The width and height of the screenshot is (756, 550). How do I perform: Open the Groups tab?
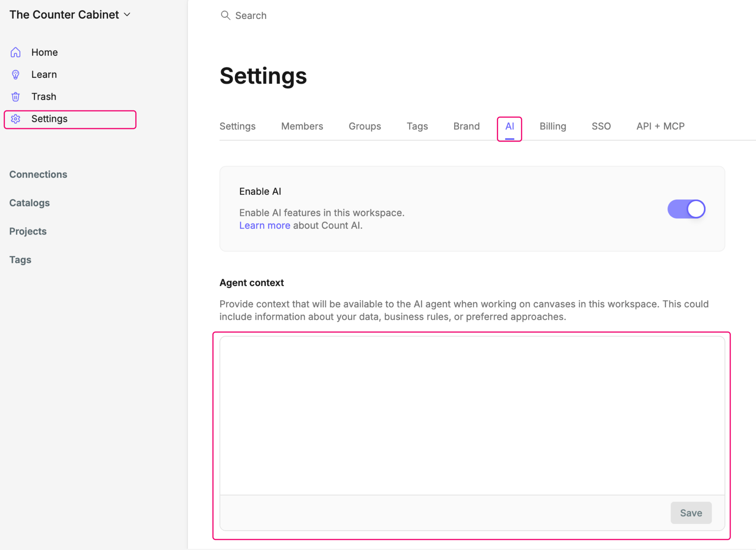point(365,126)
